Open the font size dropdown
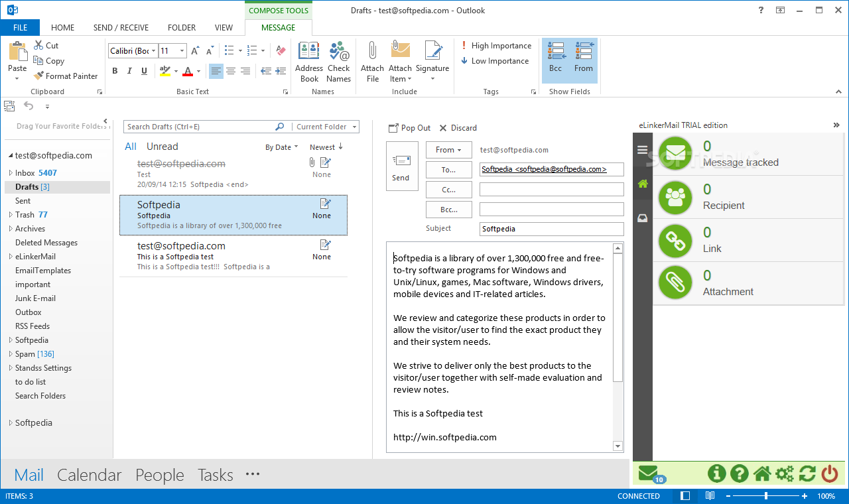 tap(182, 50)
